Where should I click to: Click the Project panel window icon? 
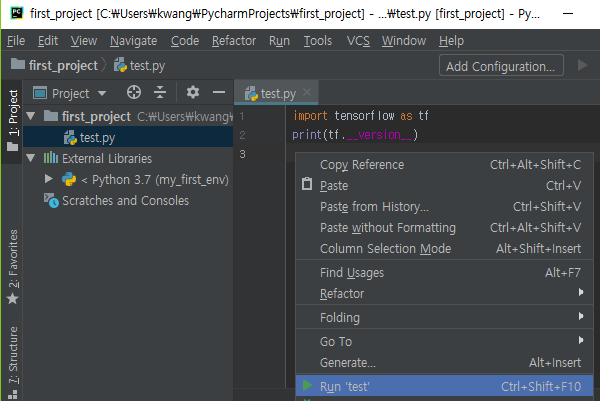click(40, 93)
